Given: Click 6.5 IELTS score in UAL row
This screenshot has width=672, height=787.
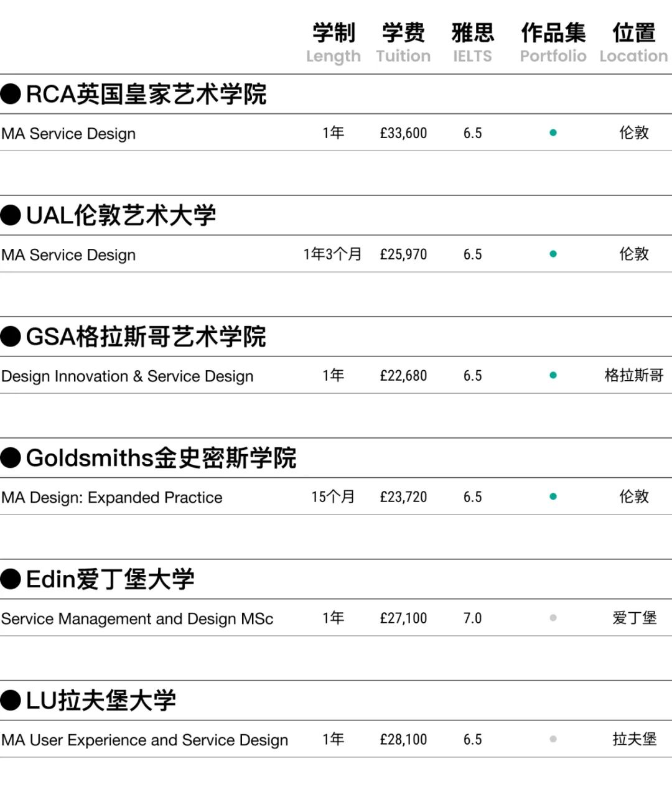Looking at the screenshot, I should coord(473,254).
